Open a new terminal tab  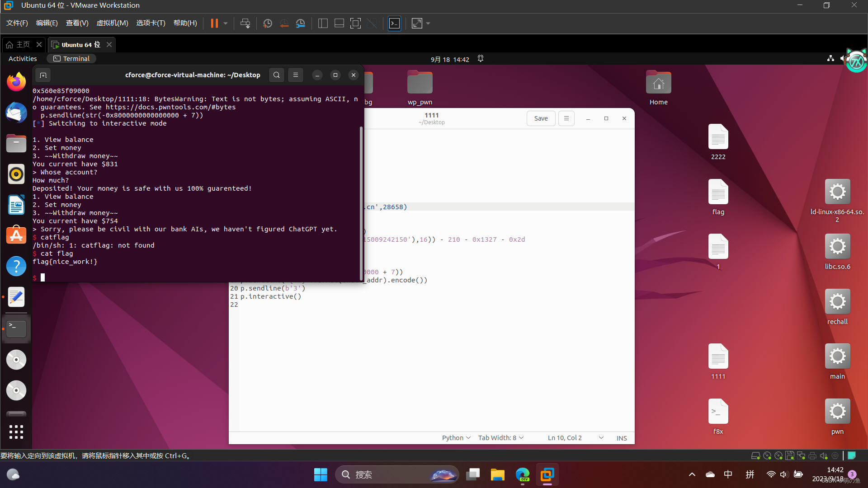(x=43, y=75)
